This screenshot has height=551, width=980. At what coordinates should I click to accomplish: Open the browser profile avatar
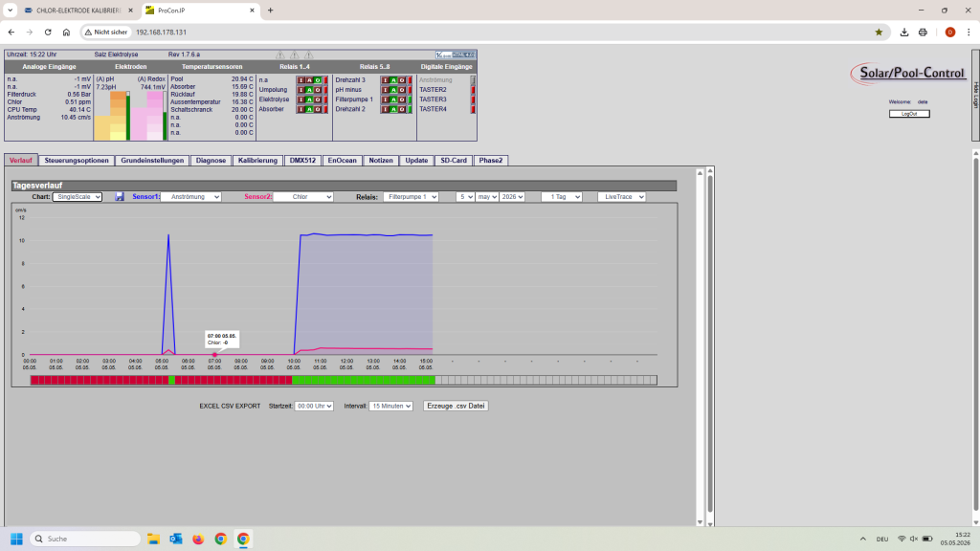[x=950, y=32]
